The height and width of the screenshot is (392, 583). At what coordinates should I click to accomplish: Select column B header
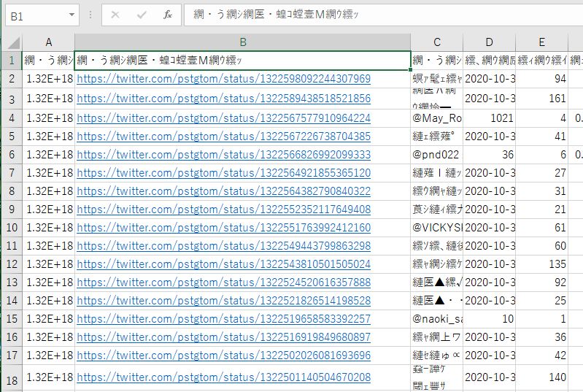tap(243, 42)
